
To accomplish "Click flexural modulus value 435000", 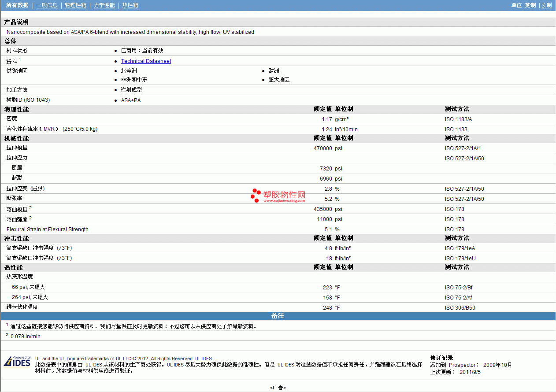I will tap(323, 209).
